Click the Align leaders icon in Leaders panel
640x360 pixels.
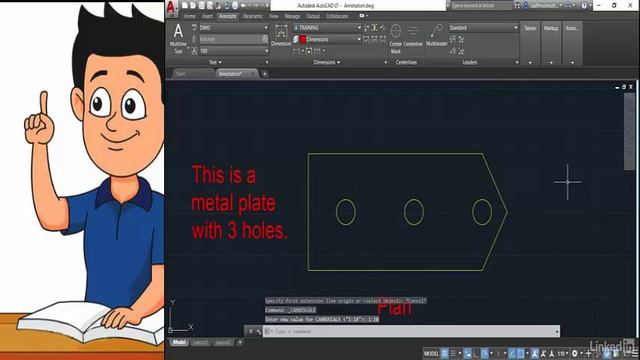pos(453,51)
